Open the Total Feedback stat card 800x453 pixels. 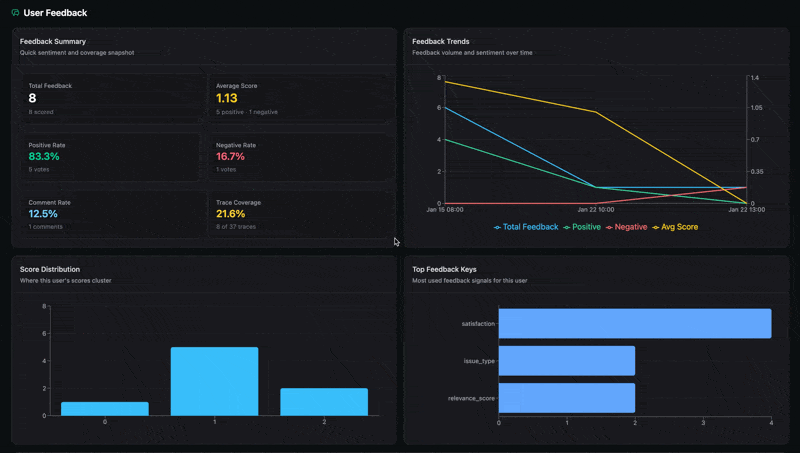click(x=111, y=99)
